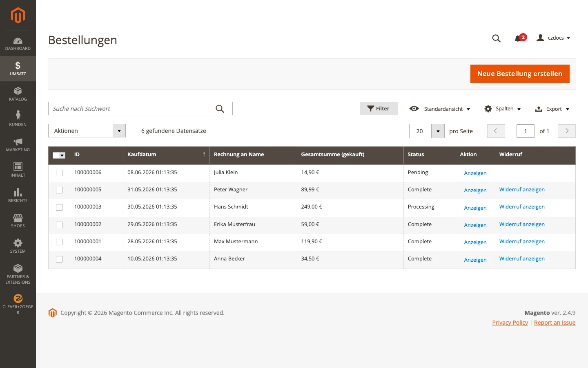Open the select-all header checkbox dropdown
The image size is (588, 368).
tap(62, 155)
